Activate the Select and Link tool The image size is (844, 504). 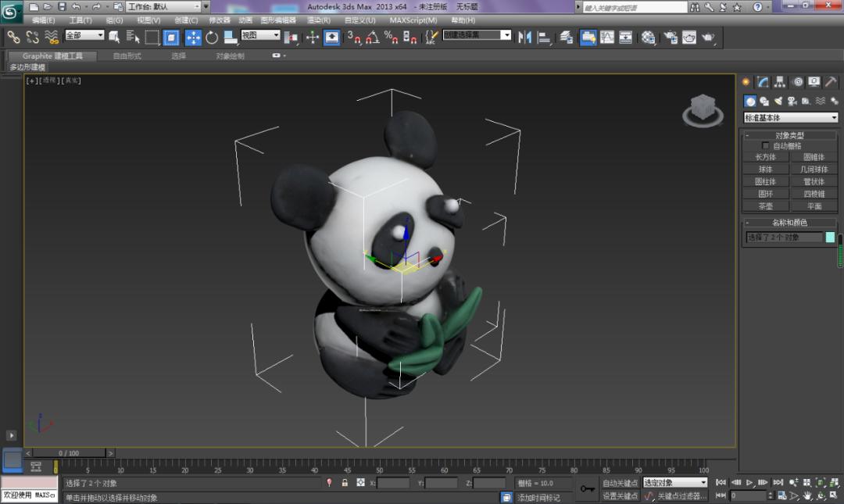[13, 37]
